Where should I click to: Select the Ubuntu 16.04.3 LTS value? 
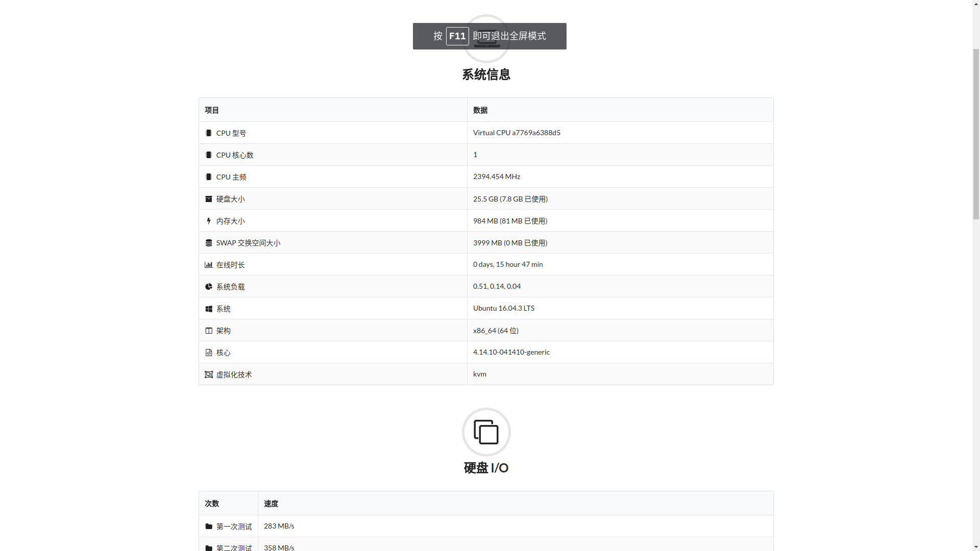pyautogui.click(x=504, y=308)
